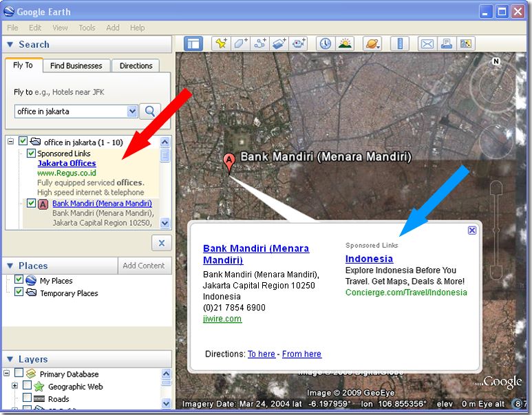Switch to Find Businesses tab
This screenshot has width=532, height=415.
[x=76, y=65]
